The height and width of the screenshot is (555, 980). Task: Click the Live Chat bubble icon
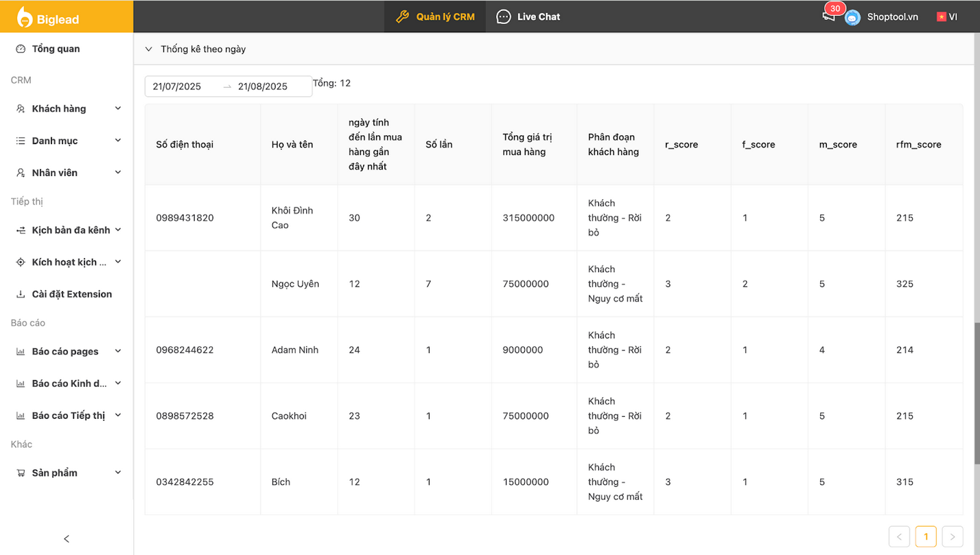(x=504, y=16)
